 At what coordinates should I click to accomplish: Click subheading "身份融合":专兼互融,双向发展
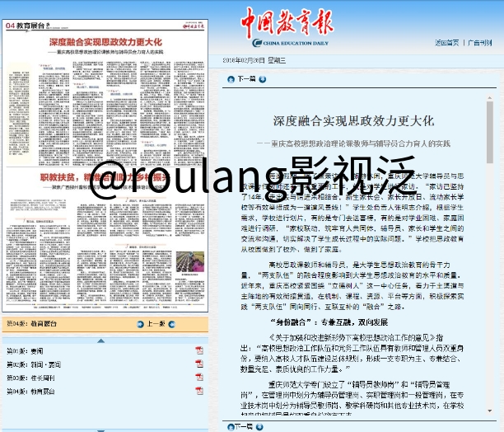click(x=329, y=322)
